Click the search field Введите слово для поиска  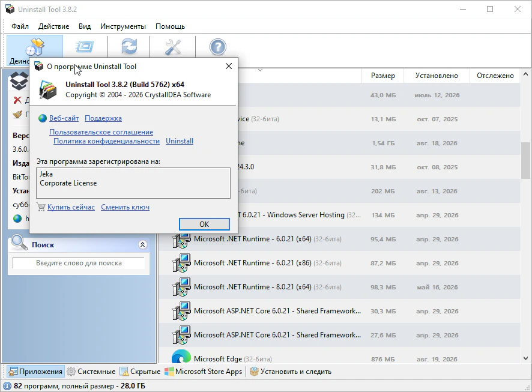pos(79,263)
